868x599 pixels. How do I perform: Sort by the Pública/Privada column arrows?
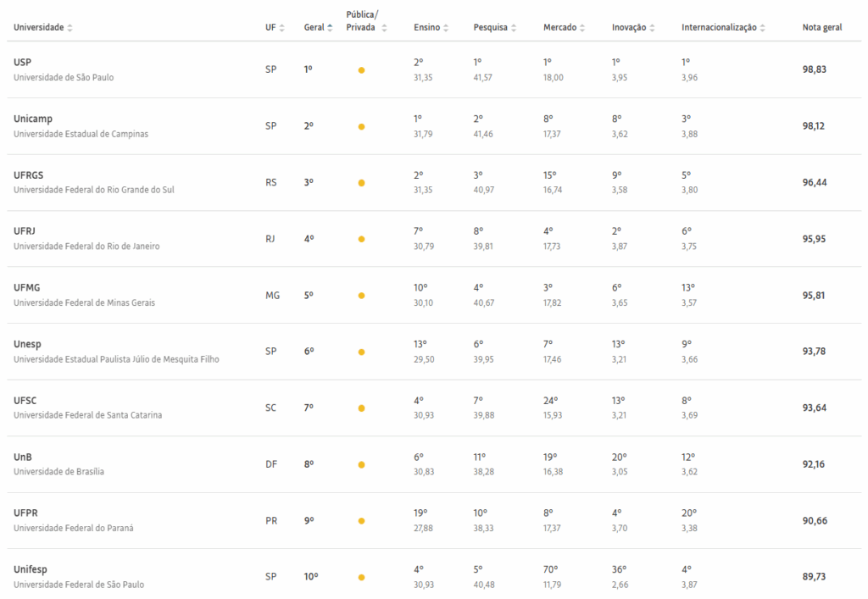(384, 28)
